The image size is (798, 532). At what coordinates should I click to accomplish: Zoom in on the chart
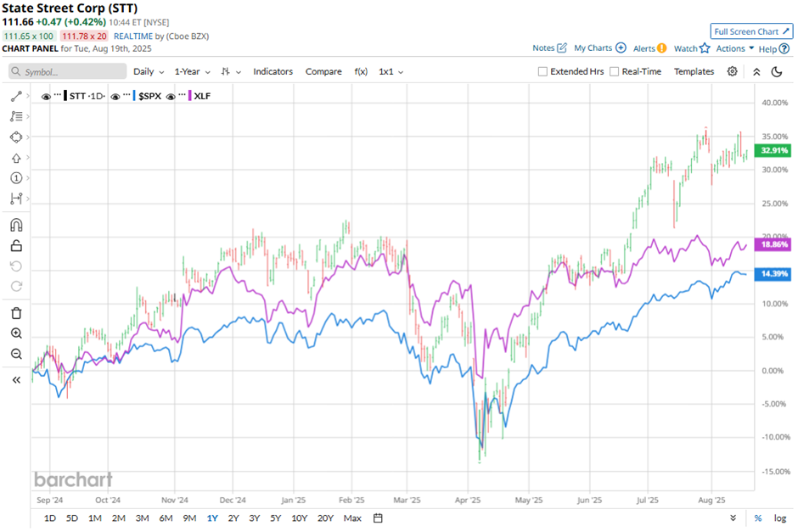(16, 333)
